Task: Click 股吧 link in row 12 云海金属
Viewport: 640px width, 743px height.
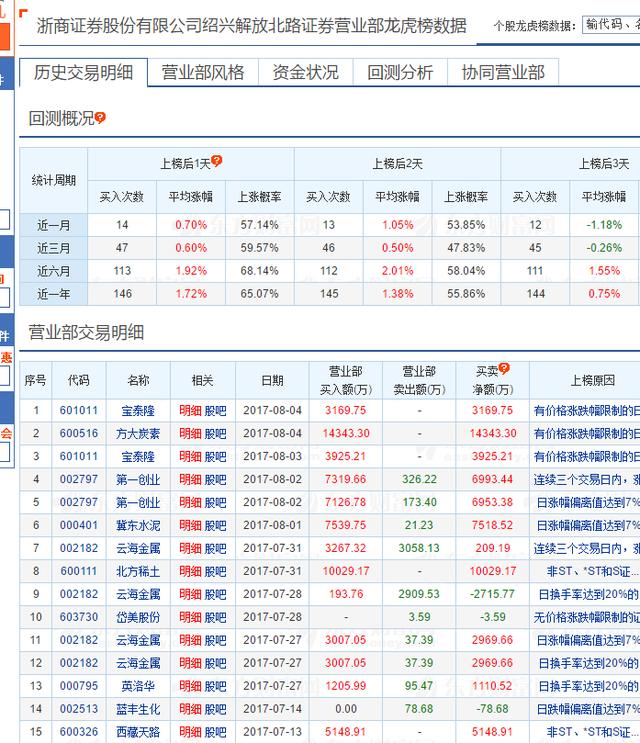Action: tap(215, 663)
